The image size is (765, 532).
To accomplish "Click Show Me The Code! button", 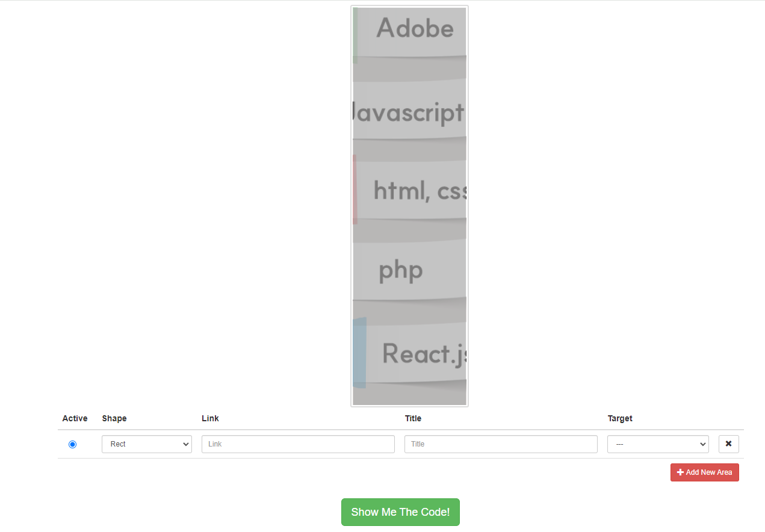I will tap(400, 512).
